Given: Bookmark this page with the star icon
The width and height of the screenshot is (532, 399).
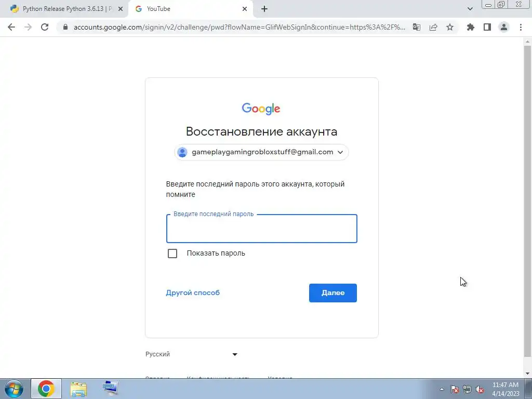Looking at the screenshot, I should [x=450, y=27].
